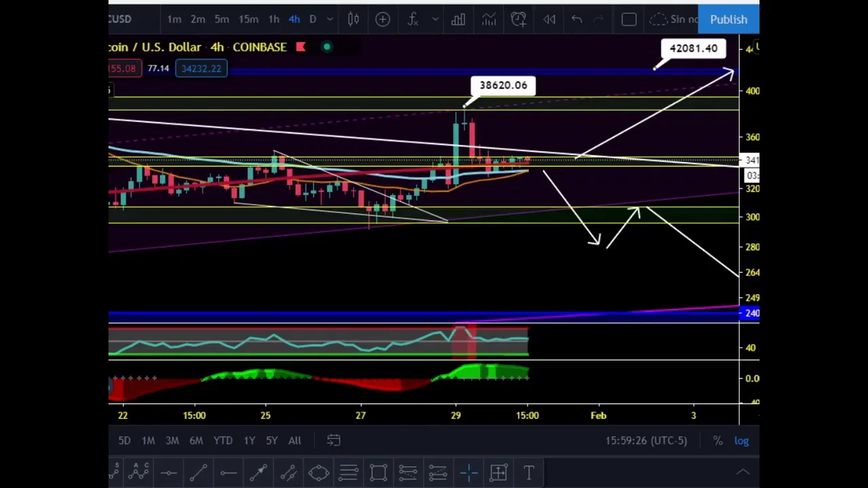Expand the timeframe interval dropdown arrow

[x=330, y=20]
